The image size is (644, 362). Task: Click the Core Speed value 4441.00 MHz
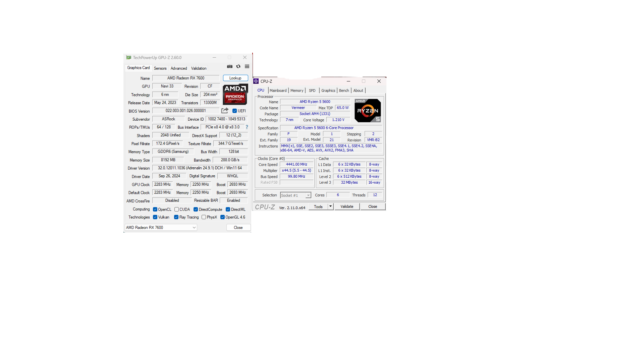point(297,164)
